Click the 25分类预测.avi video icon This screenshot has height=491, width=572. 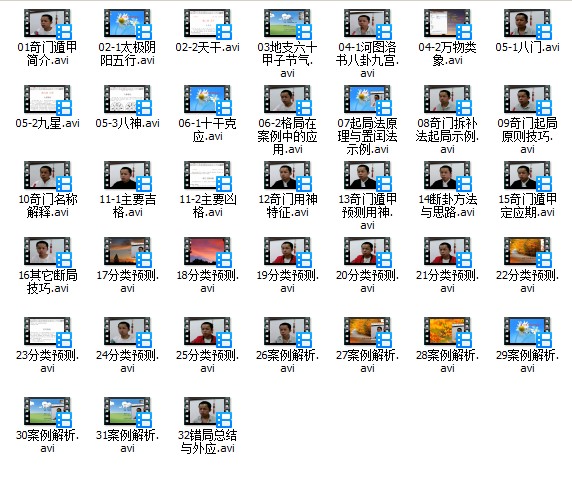tap(208, 332)
